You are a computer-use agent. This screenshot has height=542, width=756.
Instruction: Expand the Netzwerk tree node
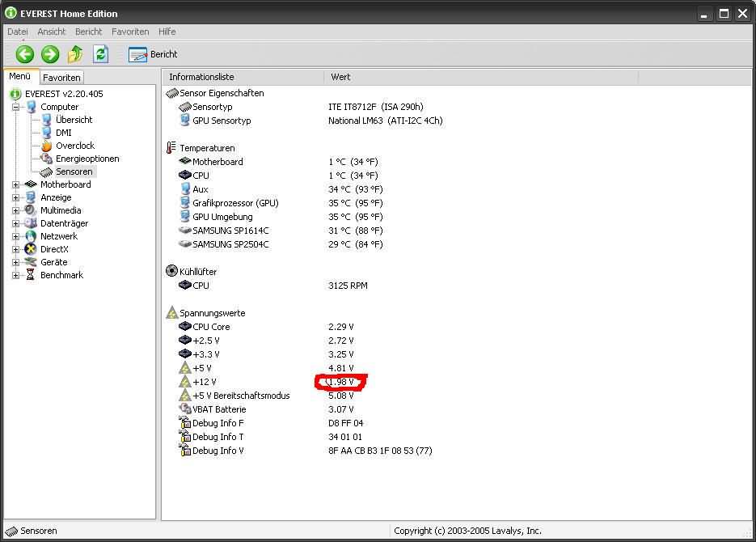15,237
